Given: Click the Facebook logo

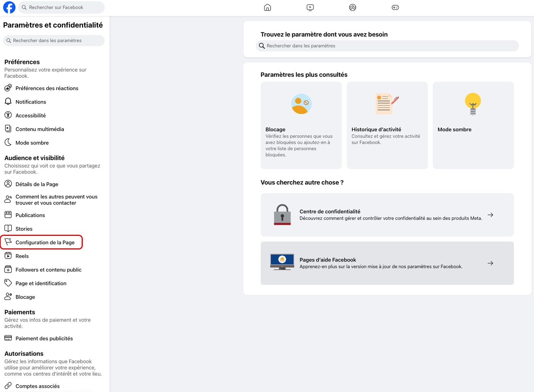Looking at the screenshot, I should (9, 7).
